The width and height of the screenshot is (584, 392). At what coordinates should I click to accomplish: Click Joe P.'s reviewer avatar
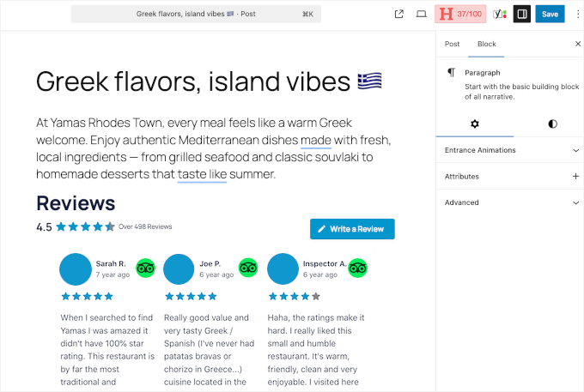click(x=179, y=269)
